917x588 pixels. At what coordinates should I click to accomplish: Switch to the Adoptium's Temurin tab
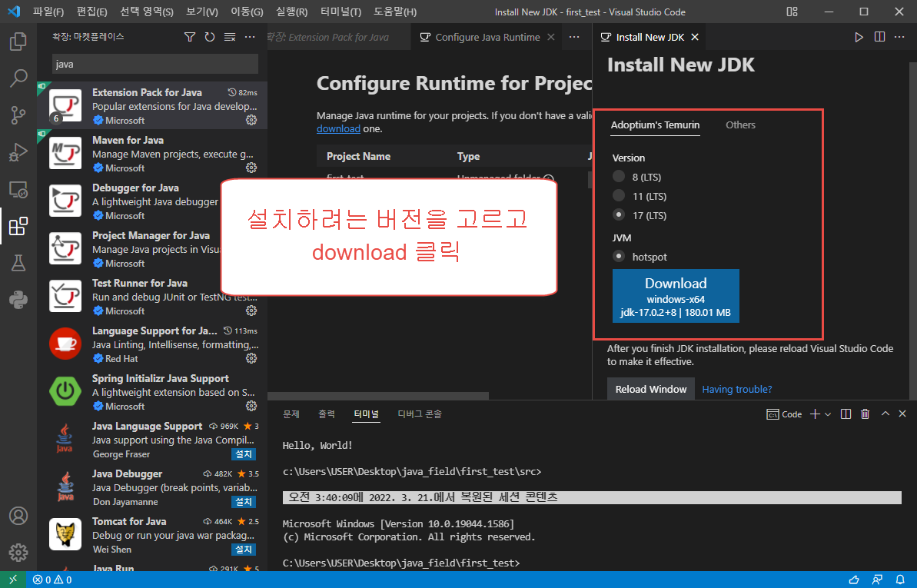coord(655,125)
